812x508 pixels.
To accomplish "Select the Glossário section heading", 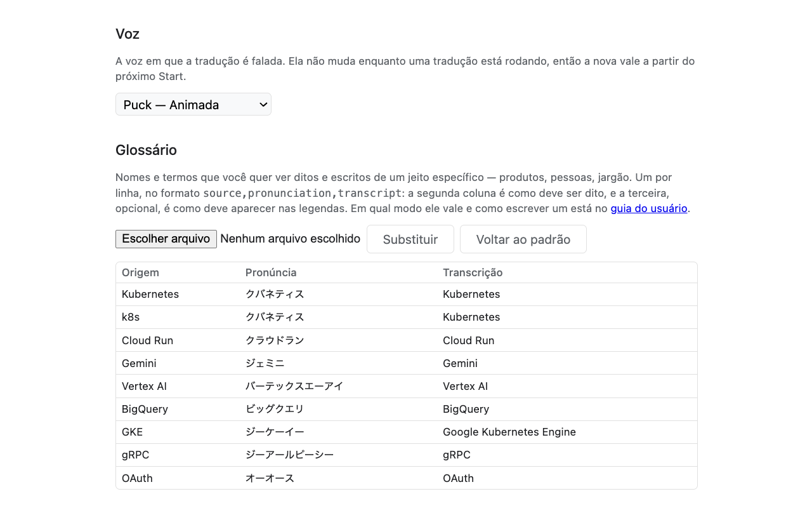I will point(146,150).
